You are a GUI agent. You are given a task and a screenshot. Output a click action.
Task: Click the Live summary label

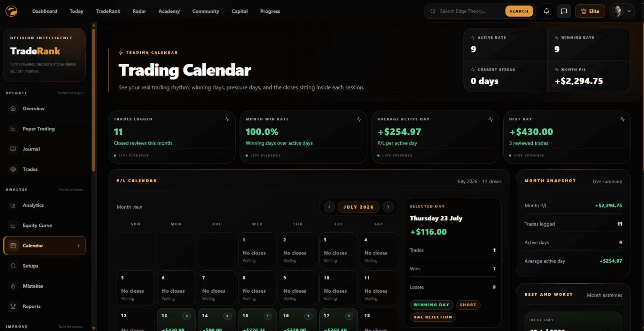607,182
